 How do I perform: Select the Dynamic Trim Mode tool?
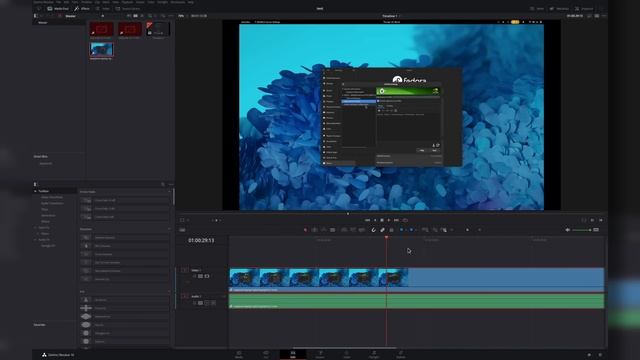tap(324, 230)
